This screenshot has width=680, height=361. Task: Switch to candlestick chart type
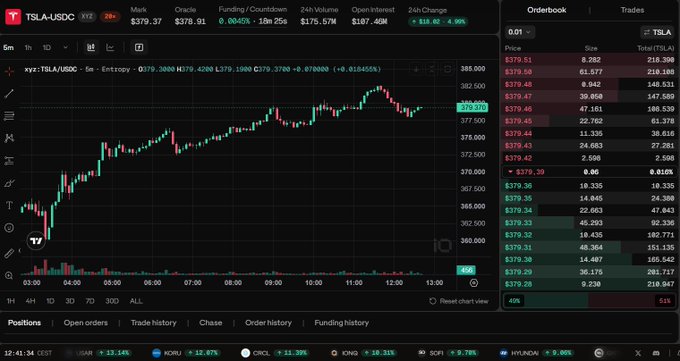point(91,48)
